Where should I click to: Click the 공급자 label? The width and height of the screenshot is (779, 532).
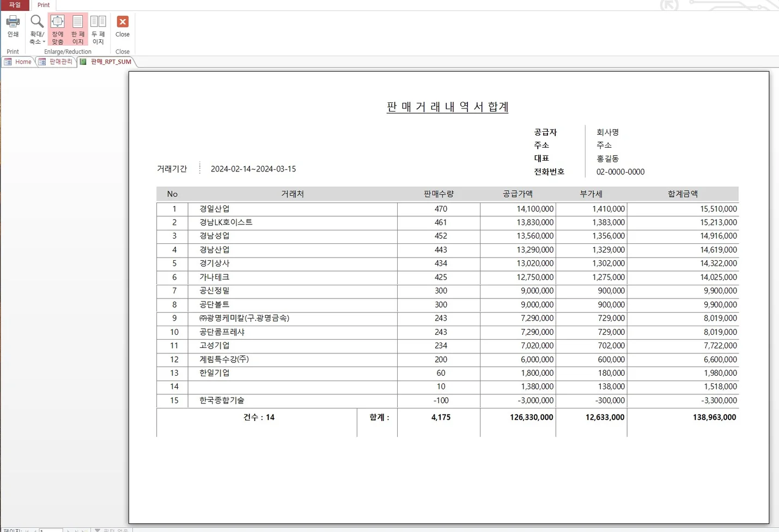coord(545,132)
